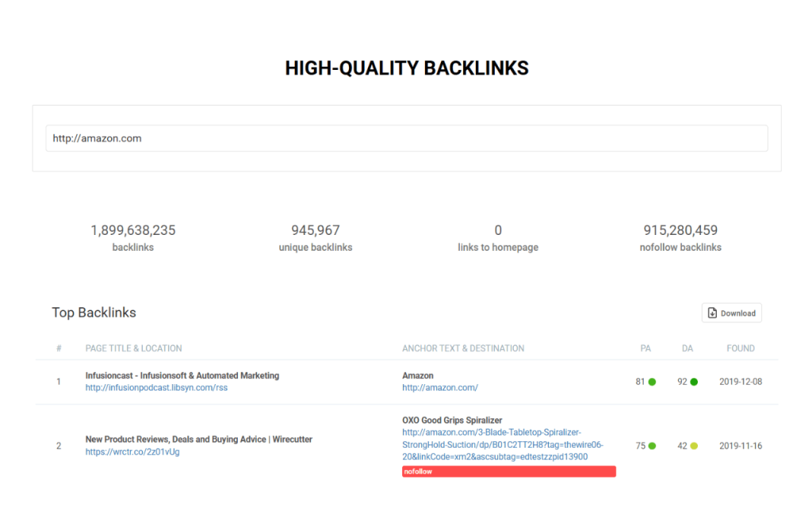Sort results by the PA column header
The height and width of the screenshot is (508, 812).
(x=645, y=348)
